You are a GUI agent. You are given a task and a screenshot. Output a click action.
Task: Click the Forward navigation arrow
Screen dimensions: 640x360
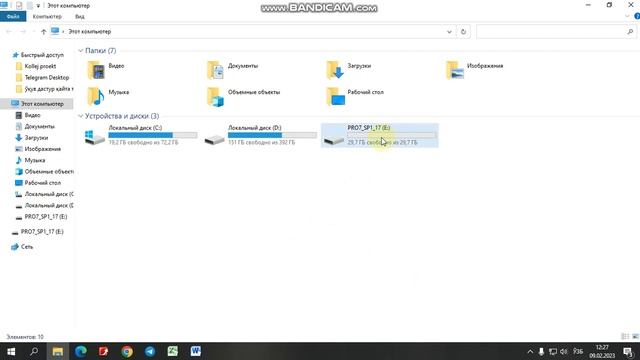pos(23,31)
